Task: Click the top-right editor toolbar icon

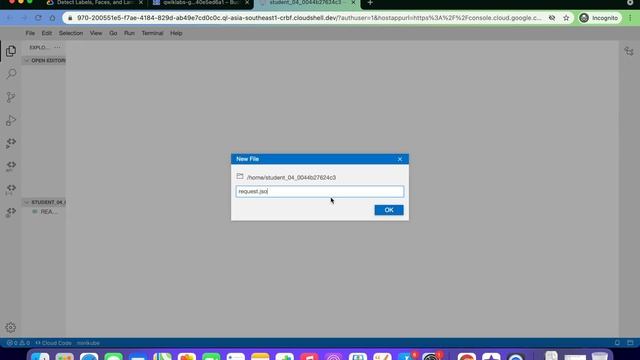Action: (629, 51)
